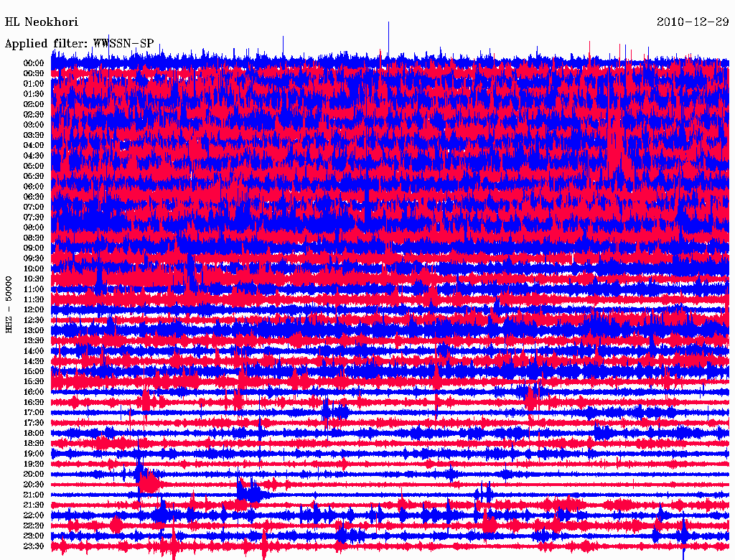
Task: Click the date 2010-12-29
Action: point(693,22)
